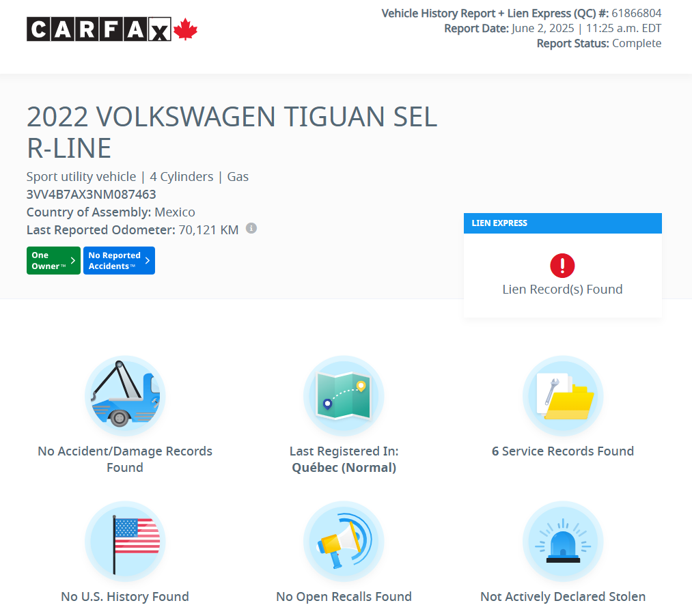Image resolution: width=692 pixels, height=616 pixels.
Task: Select the LIEN EXPRESS header
Action: pos(563,223)
